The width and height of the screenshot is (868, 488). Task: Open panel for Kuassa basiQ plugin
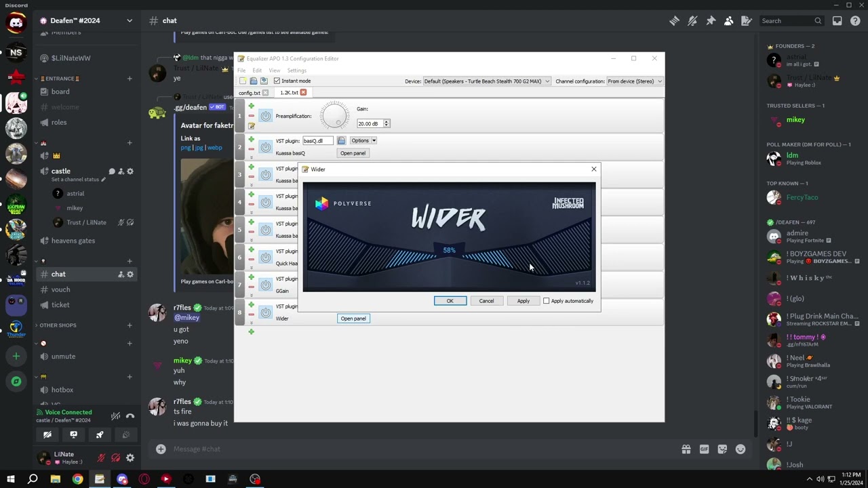point(353,153)
